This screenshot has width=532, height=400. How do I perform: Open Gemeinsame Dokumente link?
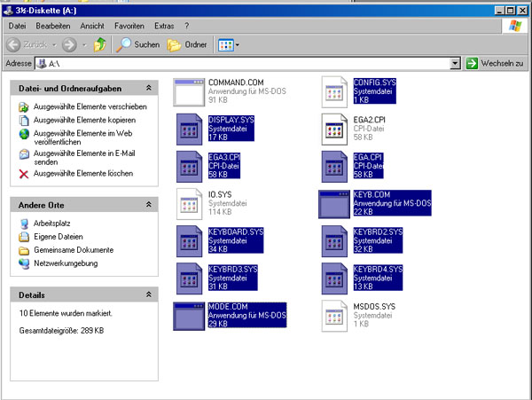(x=74, y=250)
